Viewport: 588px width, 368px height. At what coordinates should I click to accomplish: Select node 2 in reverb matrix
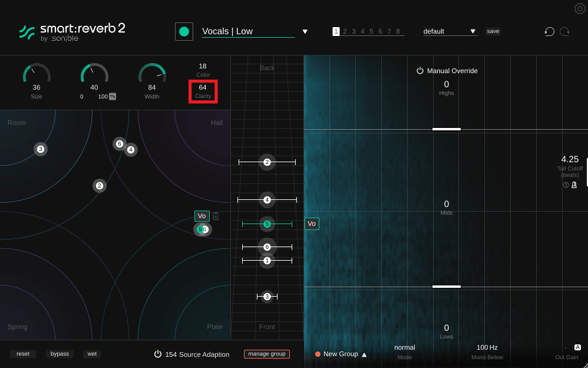click(100, 186)
